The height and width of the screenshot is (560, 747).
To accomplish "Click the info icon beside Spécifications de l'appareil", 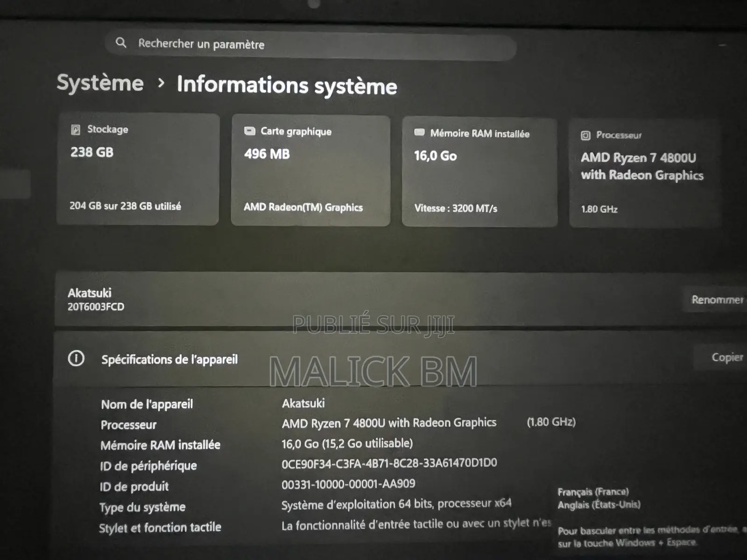I will (76, 358).
